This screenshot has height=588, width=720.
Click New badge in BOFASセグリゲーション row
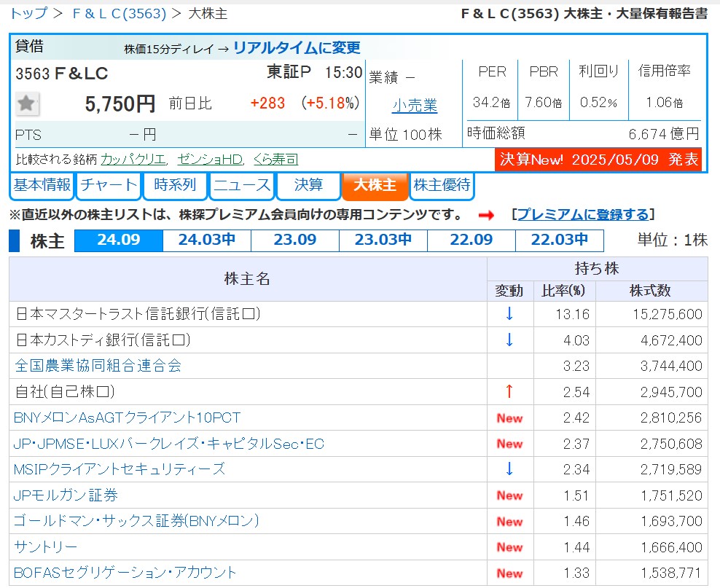[x=509, y=573]
